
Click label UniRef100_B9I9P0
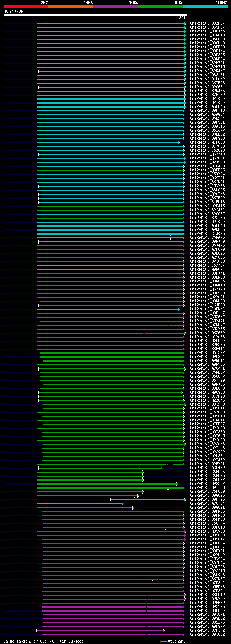(x=207, y=404)
